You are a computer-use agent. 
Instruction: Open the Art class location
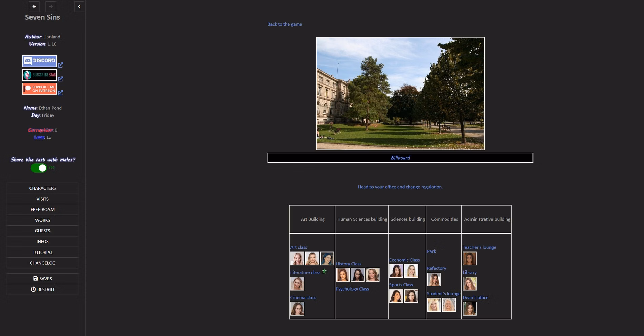point(298,247)
